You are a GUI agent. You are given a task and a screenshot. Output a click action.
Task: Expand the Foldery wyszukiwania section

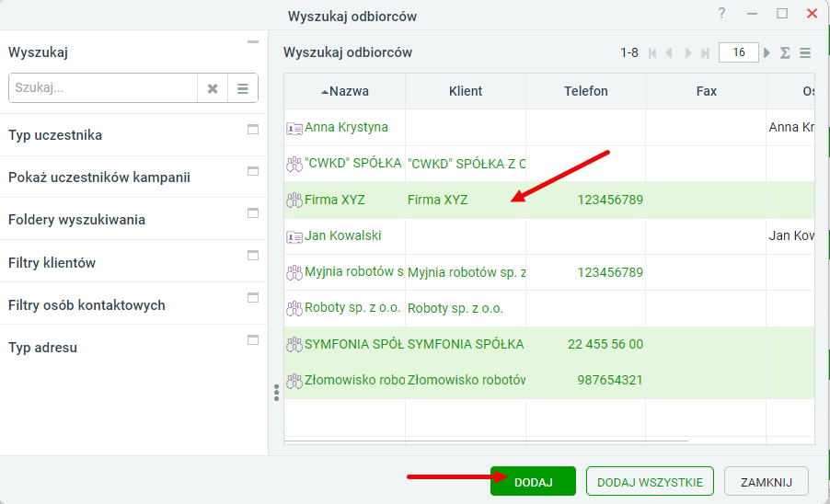click(253, 213)
